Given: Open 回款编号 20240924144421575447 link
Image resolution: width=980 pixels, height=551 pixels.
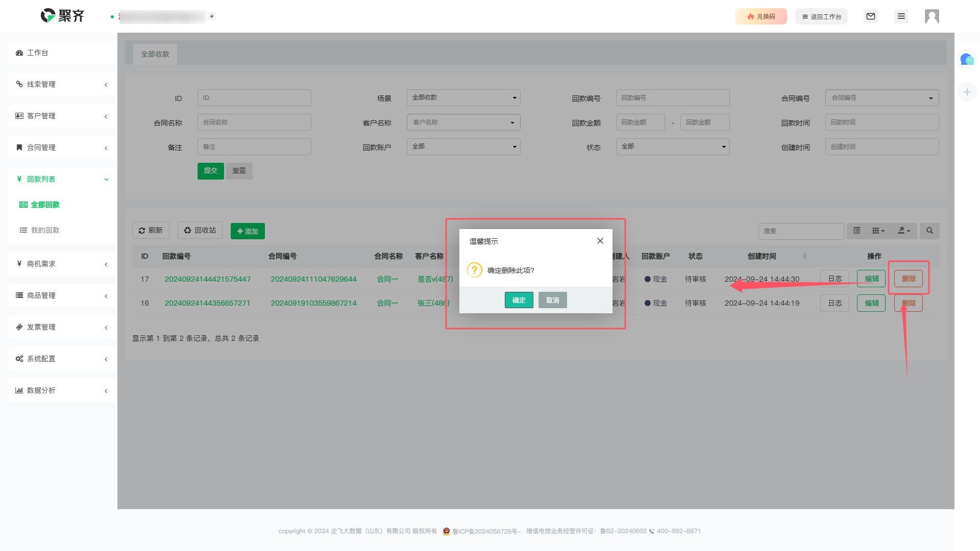Looking at the screenshot, I should [208, 279].
